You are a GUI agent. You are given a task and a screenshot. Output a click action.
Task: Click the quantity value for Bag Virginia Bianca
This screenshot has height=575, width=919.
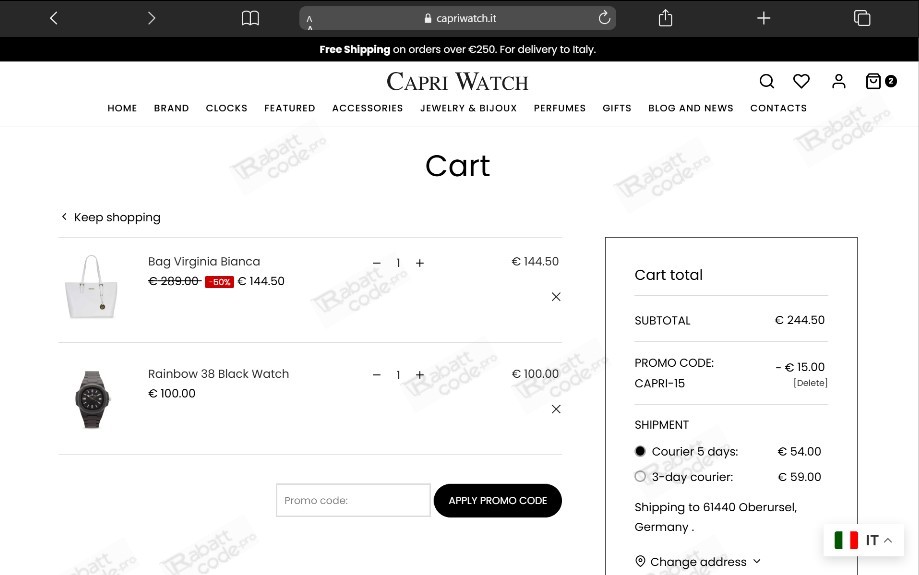coord(398,263)
